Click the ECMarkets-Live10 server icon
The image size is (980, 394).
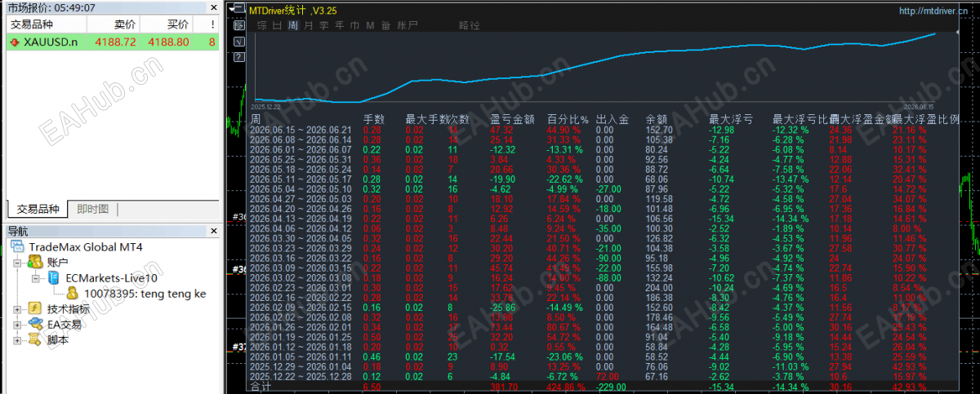[53, 277]
